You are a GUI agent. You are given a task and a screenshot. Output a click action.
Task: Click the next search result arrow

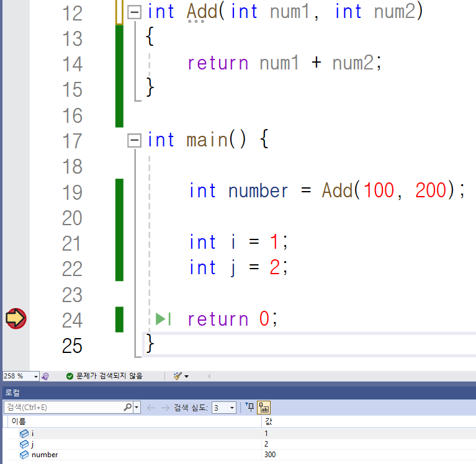point(165,408)
